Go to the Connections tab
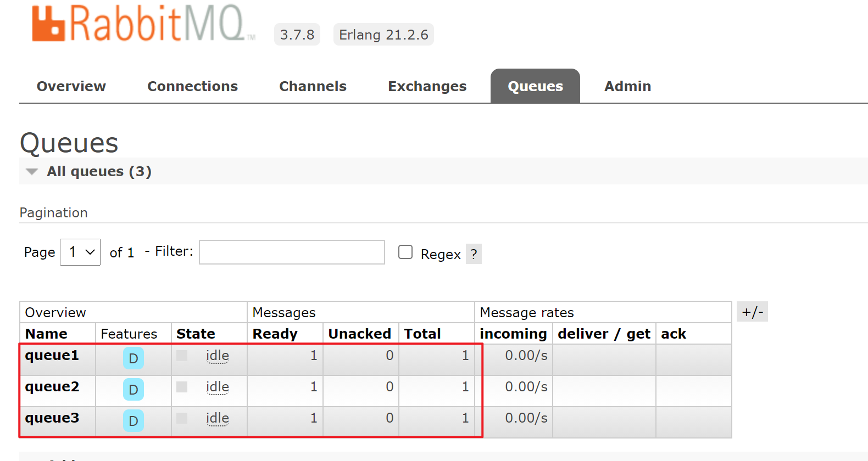The image size is (868, 461). (192, 86)
